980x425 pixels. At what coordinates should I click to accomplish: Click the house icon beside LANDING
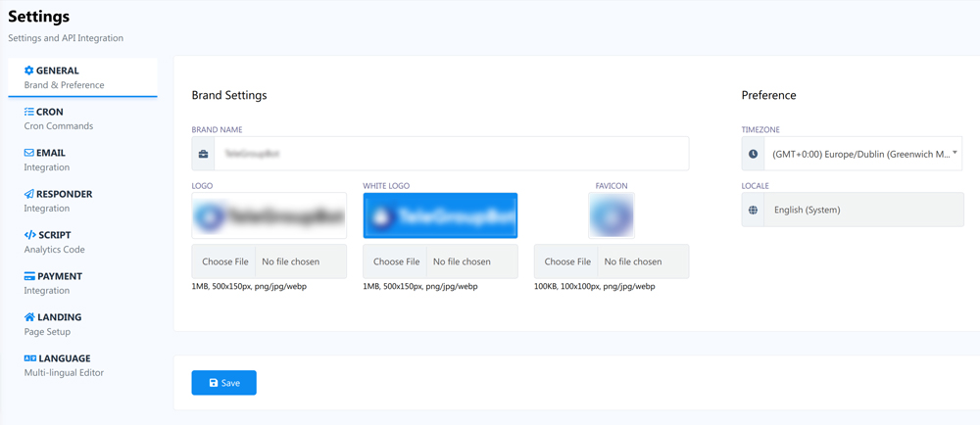coord(29,317)
